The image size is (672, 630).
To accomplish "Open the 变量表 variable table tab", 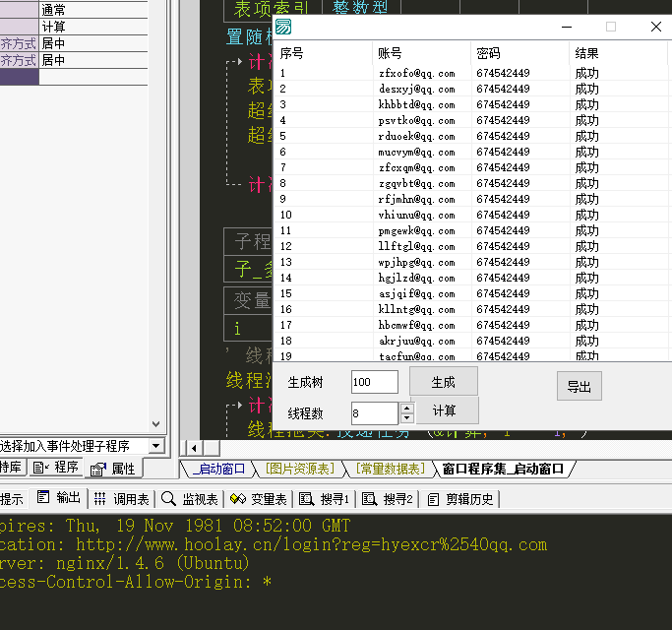I will pos(259,498).
